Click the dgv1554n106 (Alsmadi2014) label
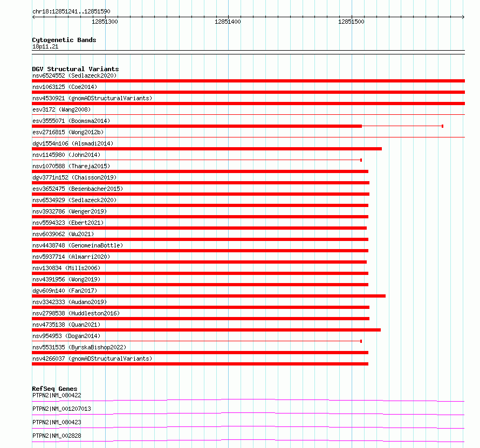480x448 pixels. click(73, 143)
